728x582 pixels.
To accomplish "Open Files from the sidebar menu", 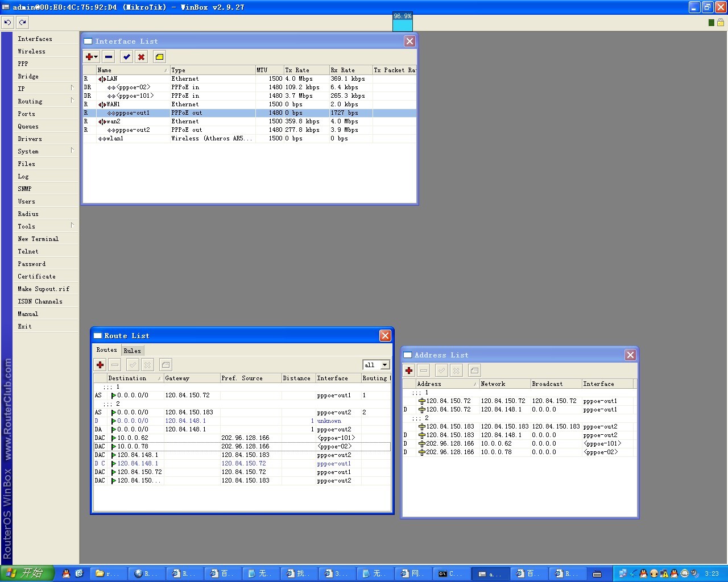I will coord(45,164).
